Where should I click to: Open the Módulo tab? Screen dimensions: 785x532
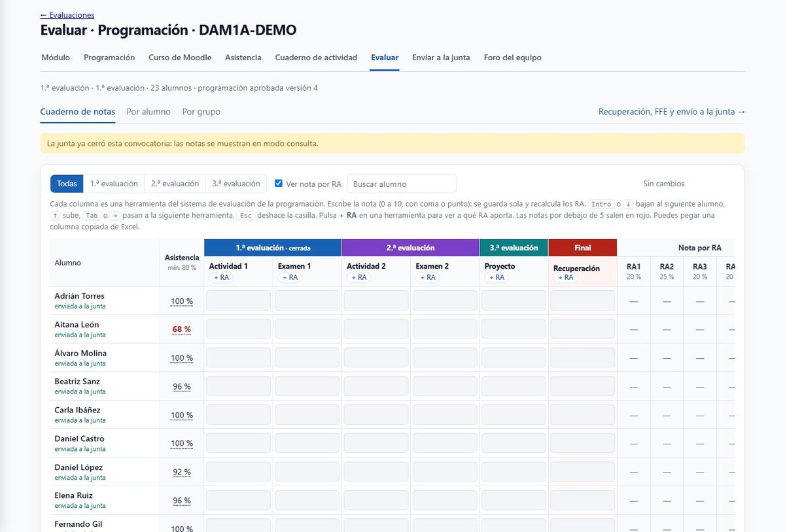coord(56,58)
